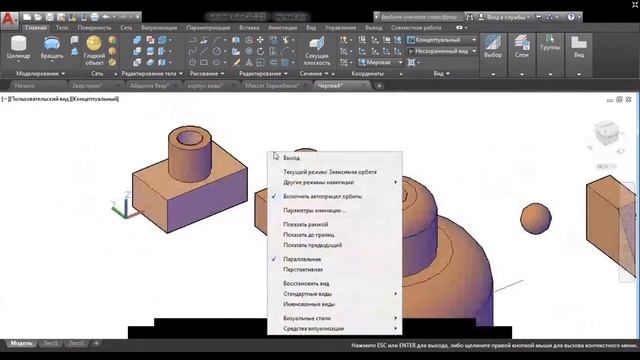This screenshot has width=640, height=360.
Task: Click the Exchange Apps cart icon
Action: (x=538, y=17)
